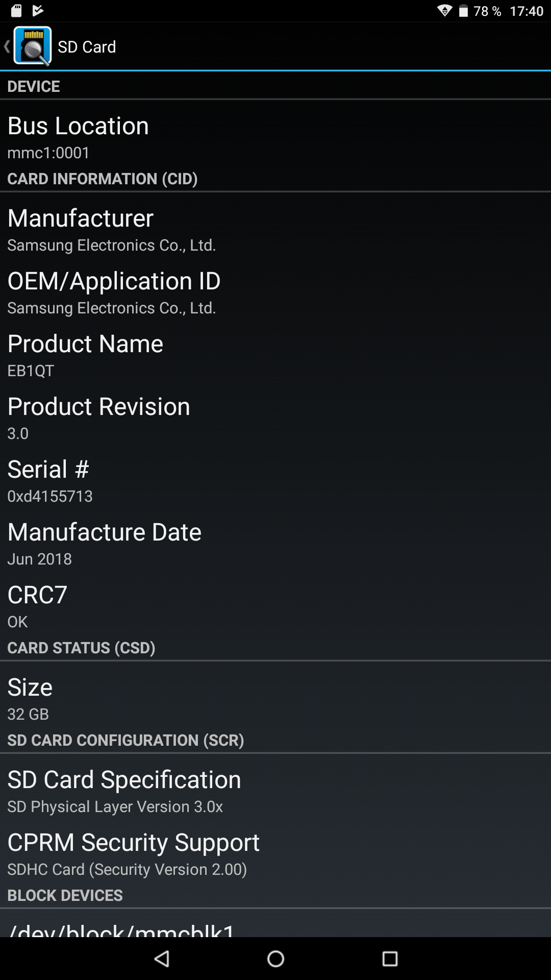Image resolution: width=551 pixels, height=980 pixels.
Task: Tap the Size 32 GB row
Action: coord(275,698)
